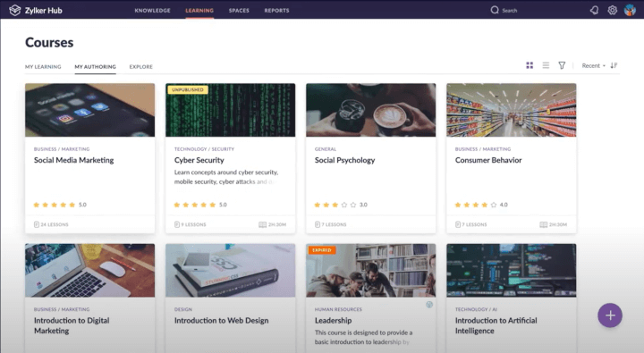This screenshot has width=644, height=353.
Task: Click the search magnifier icon
Action: click(x=495, y=10)
